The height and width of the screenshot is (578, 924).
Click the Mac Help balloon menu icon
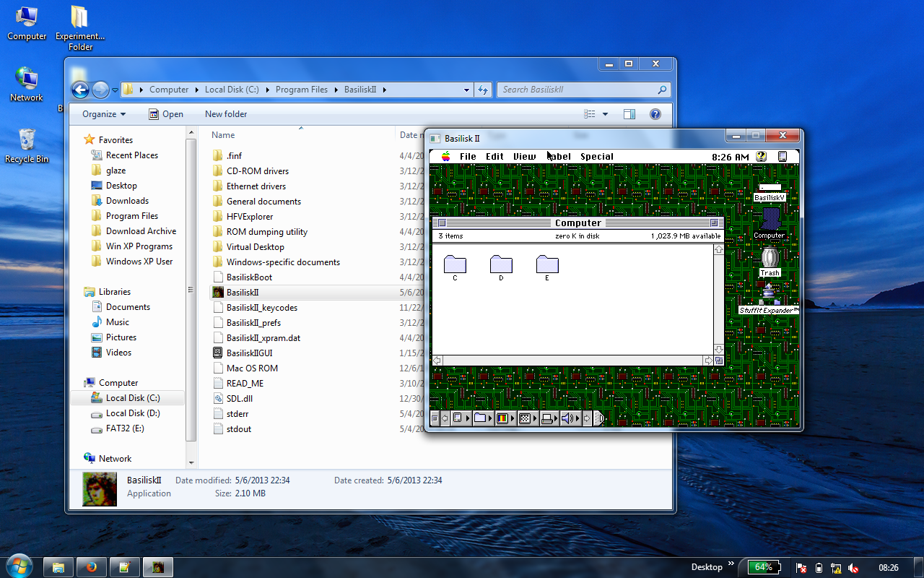(761, 156)
